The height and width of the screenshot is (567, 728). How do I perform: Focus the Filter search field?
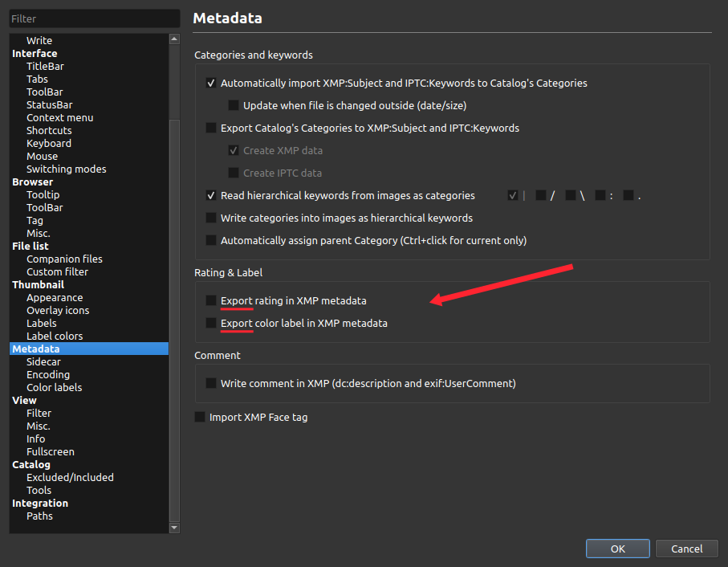tap(95, 18)
